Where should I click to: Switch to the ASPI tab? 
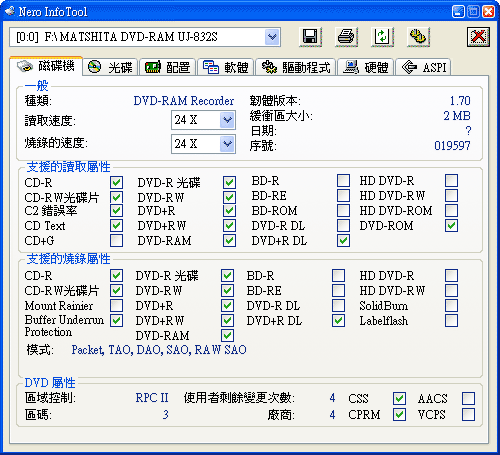423,67
